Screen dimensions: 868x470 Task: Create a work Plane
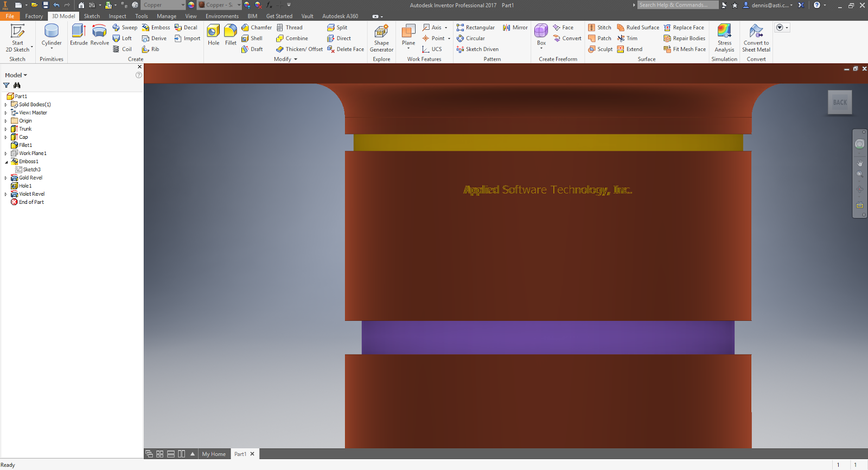pyautogui.click(x=409, y=34)
